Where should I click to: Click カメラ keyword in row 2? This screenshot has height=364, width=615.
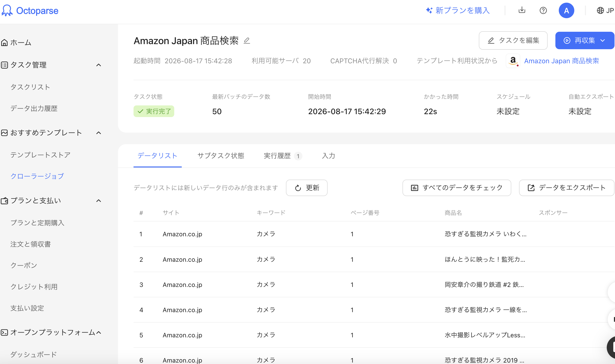(266, 260)
